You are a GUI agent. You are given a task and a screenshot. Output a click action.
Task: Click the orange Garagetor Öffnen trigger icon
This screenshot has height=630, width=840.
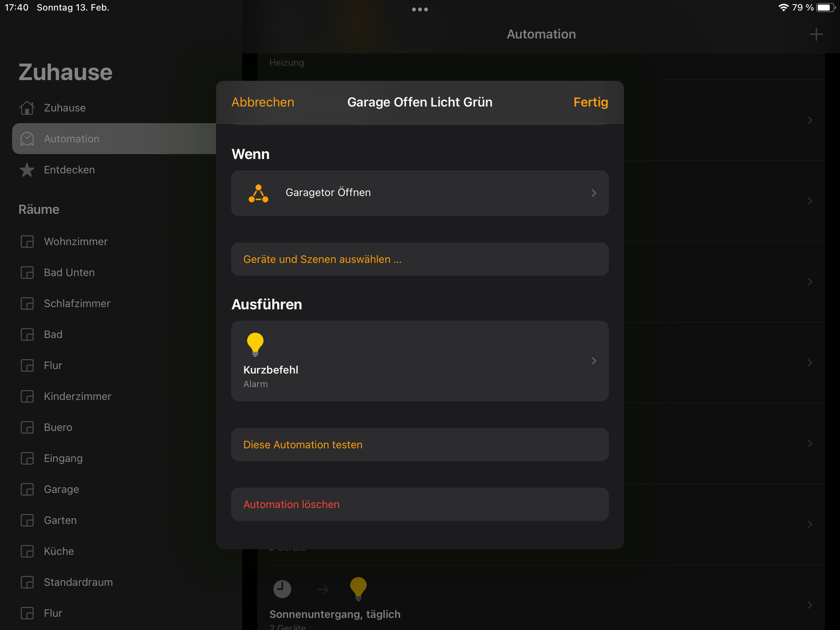pos(258,193)
